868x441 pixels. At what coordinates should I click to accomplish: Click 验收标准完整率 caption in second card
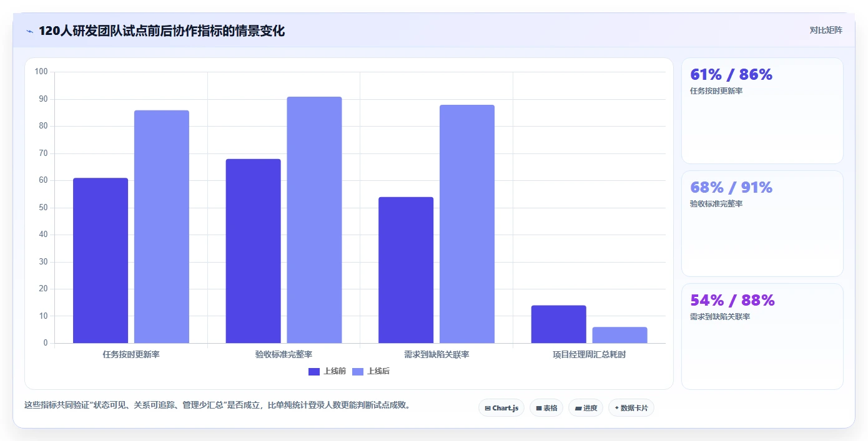[716, 204]
